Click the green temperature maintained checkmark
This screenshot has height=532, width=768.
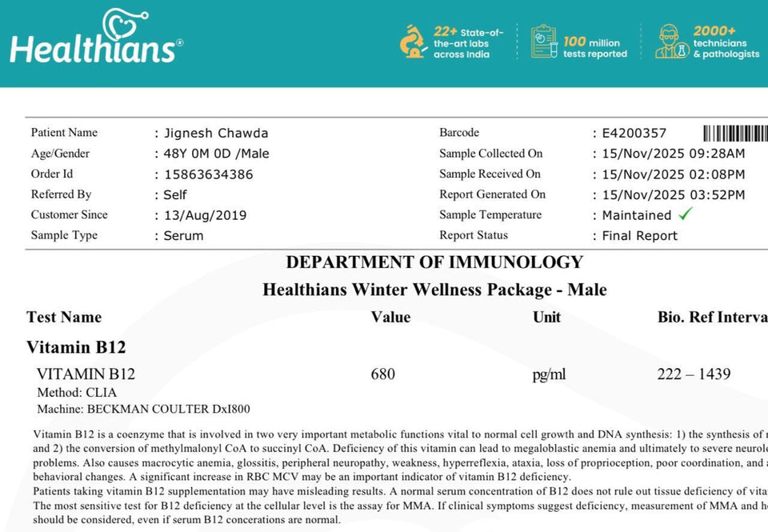tap(685, 214)
